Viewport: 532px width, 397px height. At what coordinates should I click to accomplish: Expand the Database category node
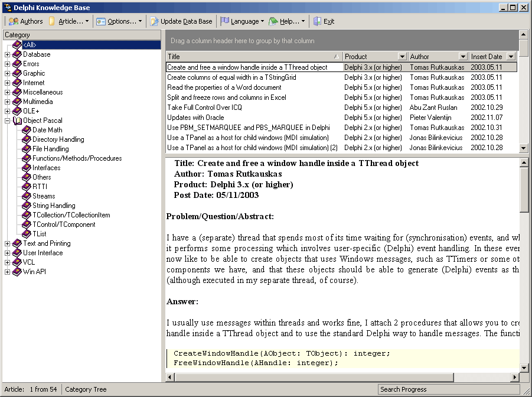point(8,54)
